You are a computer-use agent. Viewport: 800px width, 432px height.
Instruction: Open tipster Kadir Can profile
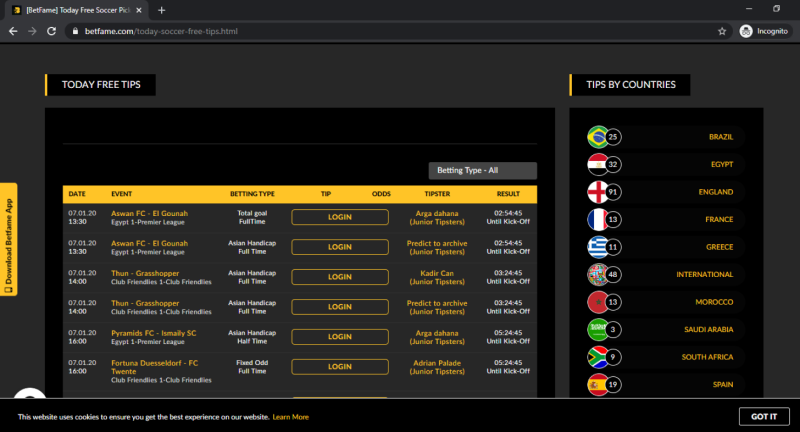tap(437, 273)
